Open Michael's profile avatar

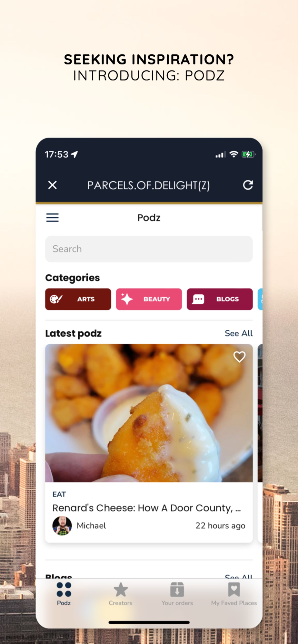pos(62,526)
